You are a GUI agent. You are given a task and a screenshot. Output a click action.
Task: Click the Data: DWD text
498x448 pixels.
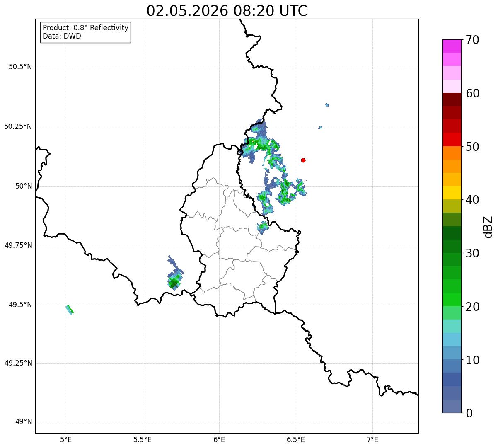(x=62, y=36)
